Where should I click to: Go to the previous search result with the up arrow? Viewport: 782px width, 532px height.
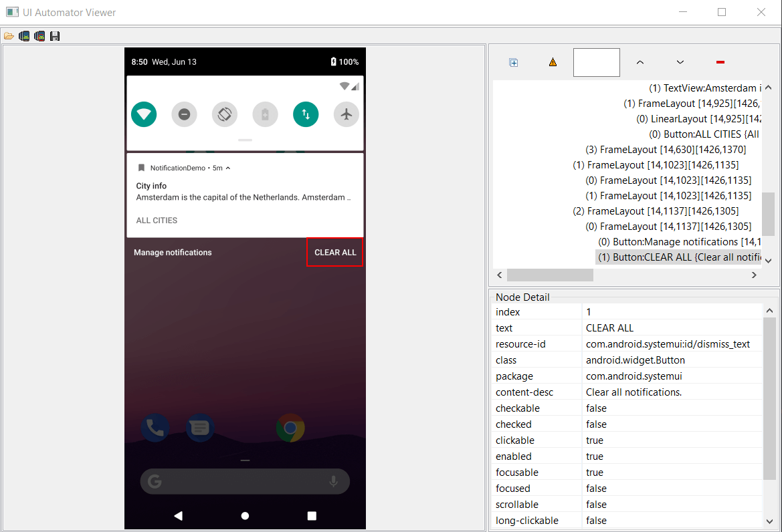coord(640,62)
